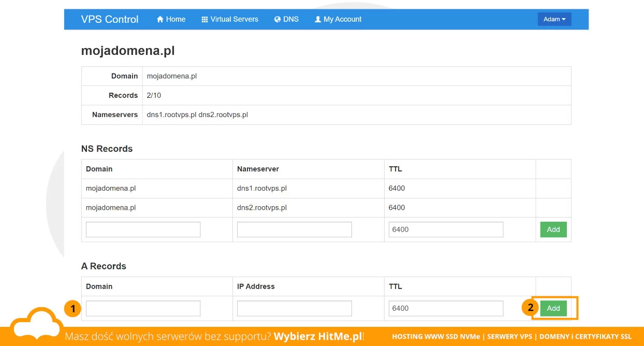The image size is (644, 346).
Task: Select mojadomena.pl in the dns1.rootvps.pl row
Action: click(111, 188)
